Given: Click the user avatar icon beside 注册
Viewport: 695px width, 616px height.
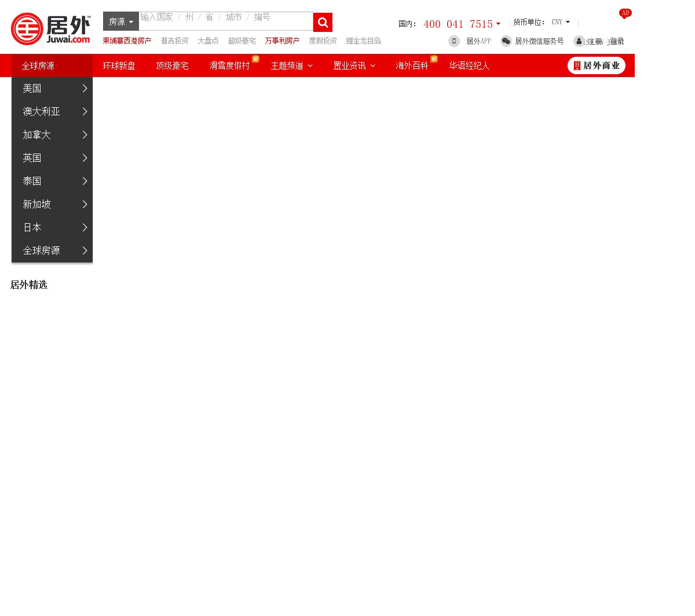Looking at the screenshot, I should point(579,41).
